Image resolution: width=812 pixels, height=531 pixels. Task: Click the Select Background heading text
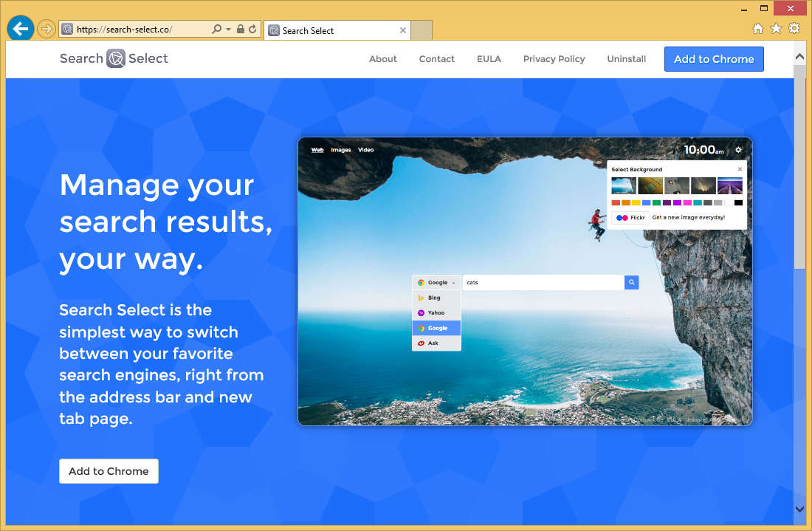(636, 169)
